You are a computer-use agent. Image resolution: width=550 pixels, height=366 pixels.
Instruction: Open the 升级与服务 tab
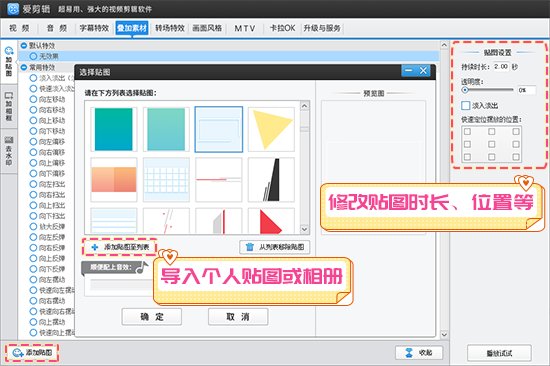tap(322, 28)
